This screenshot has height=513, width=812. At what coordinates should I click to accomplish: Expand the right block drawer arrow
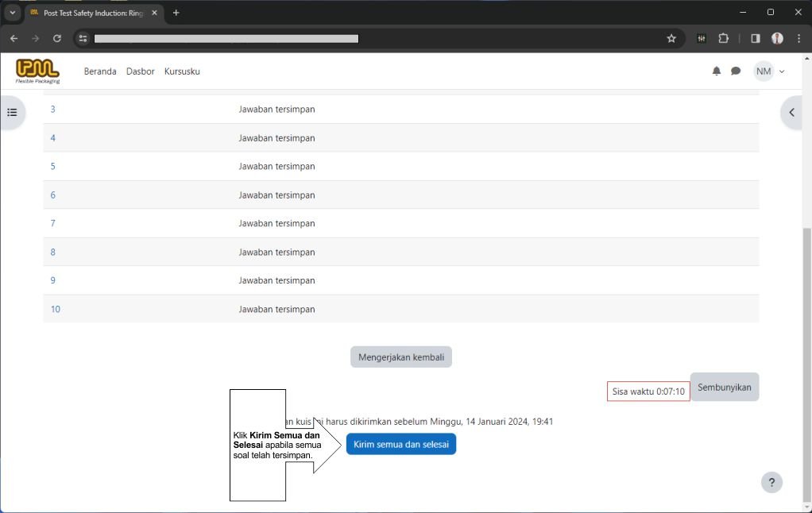coord(792,113)
